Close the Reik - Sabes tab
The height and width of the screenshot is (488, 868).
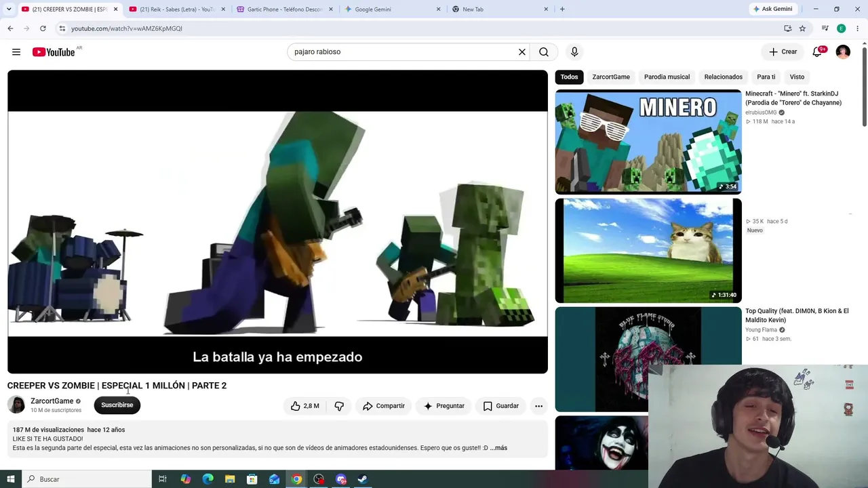pos(223,9)
